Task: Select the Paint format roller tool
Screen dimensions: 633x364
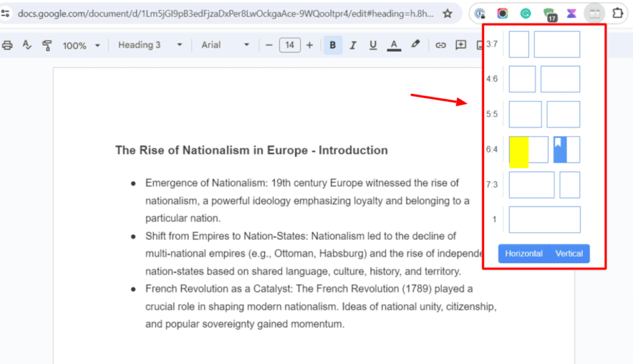Action: 47,45
